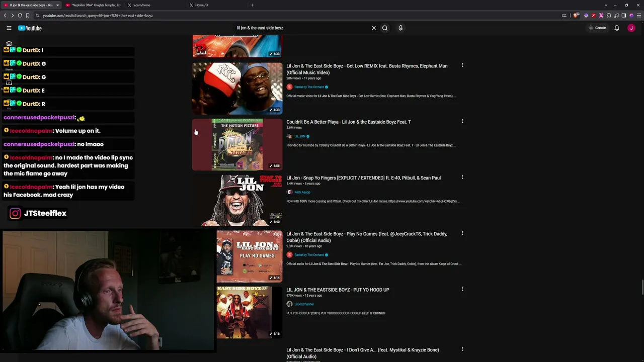Close the lil jon YouTube tab
The width and height of the screenshot is (644, 362).
(x=57, y=5)
